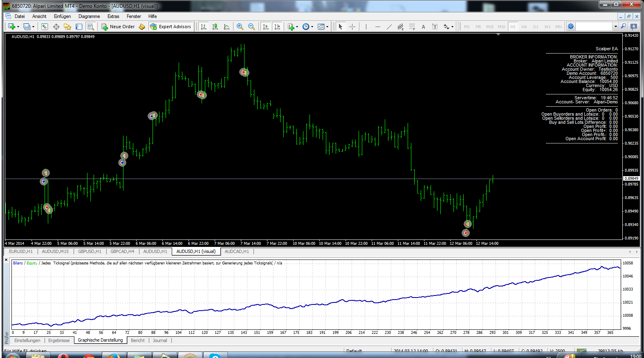
Task: Click the MetaEditor yellow book icon
Action: pos(142,27)
